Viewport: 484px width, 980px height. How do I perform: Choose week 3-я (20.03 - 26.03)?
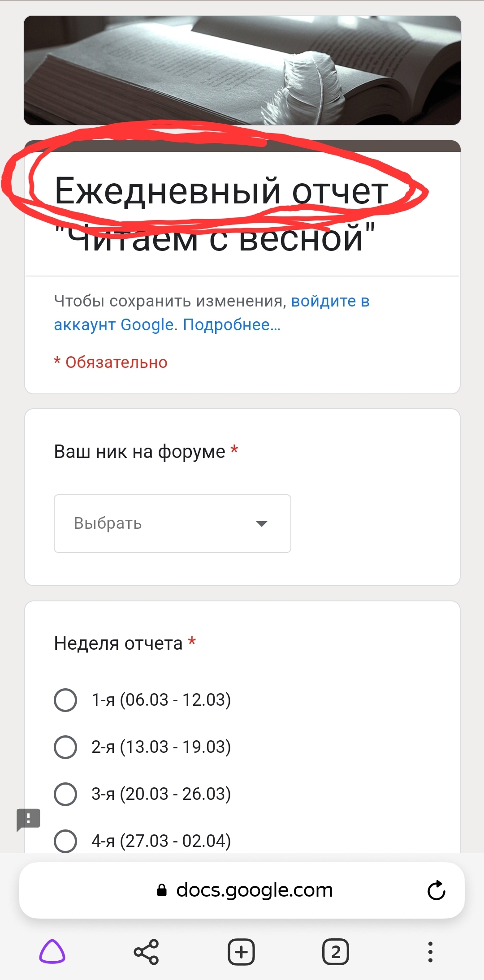click(x=65, y=794)
